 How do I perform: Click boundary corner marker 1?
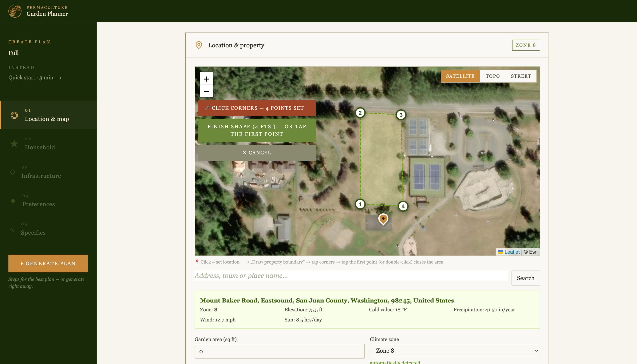(360, 204)
